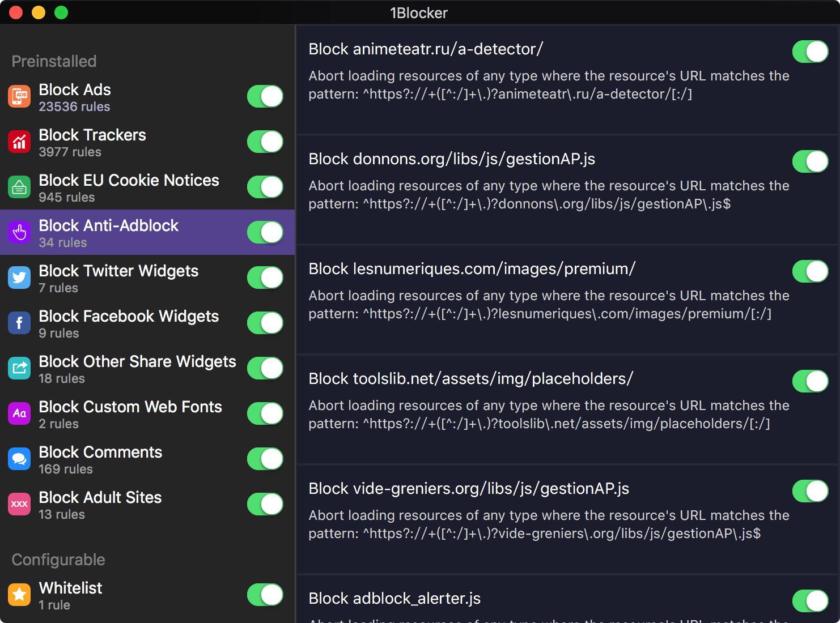Viewport: 840px width, 623px height.
Task: Turn off the adblock_alerter.js rule switch
Action: click(811, 601)
